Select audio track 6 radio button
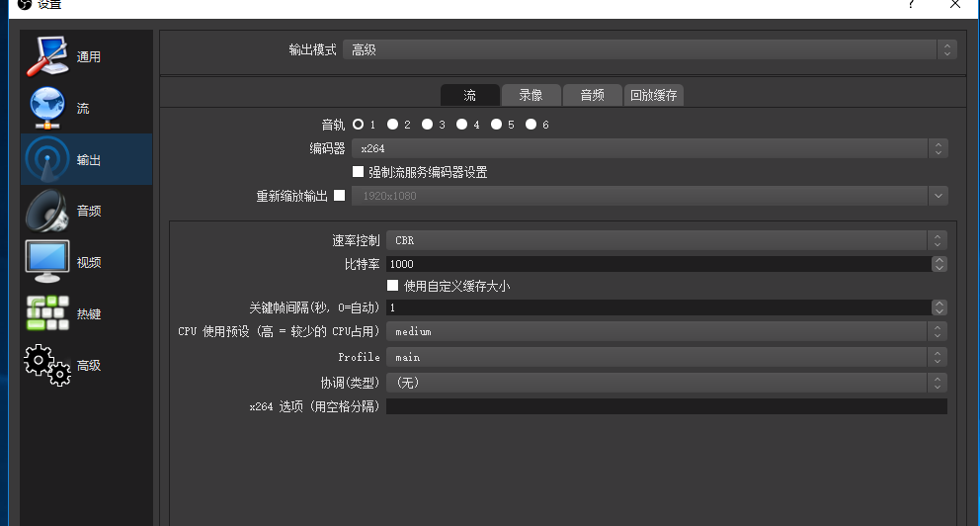Viewport: 980px width, 526px height. (x=531, y=125)
